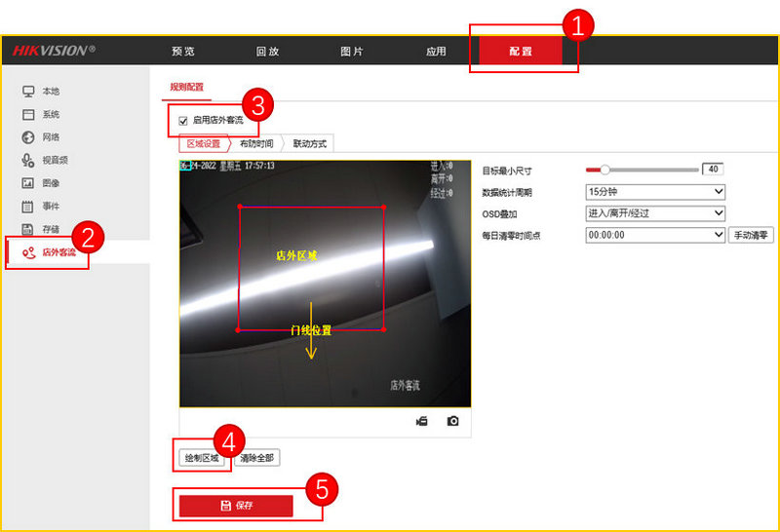Click the camera snapshot icon below video
This screenshot has width=780, height=532.
click(452, 421)
